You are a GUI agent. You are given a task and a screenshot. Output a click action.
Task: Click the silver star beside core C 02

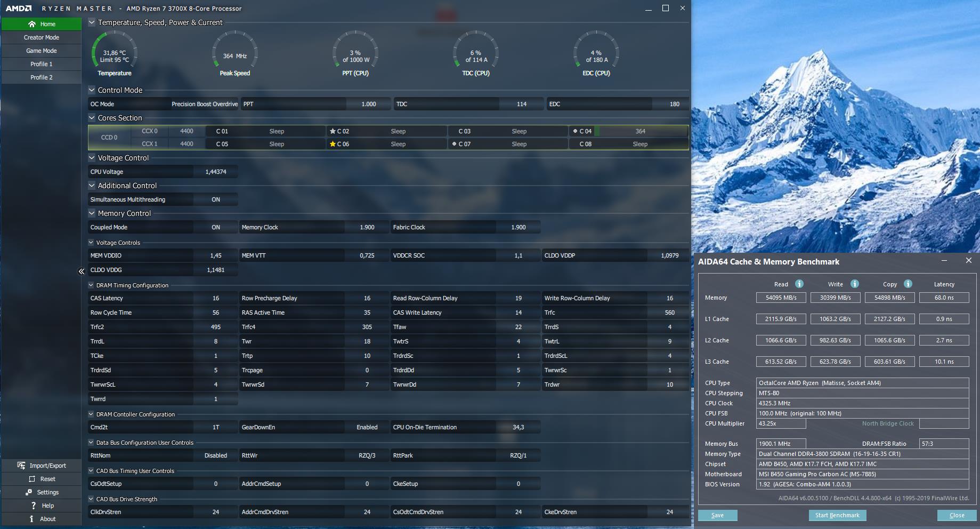333,131
